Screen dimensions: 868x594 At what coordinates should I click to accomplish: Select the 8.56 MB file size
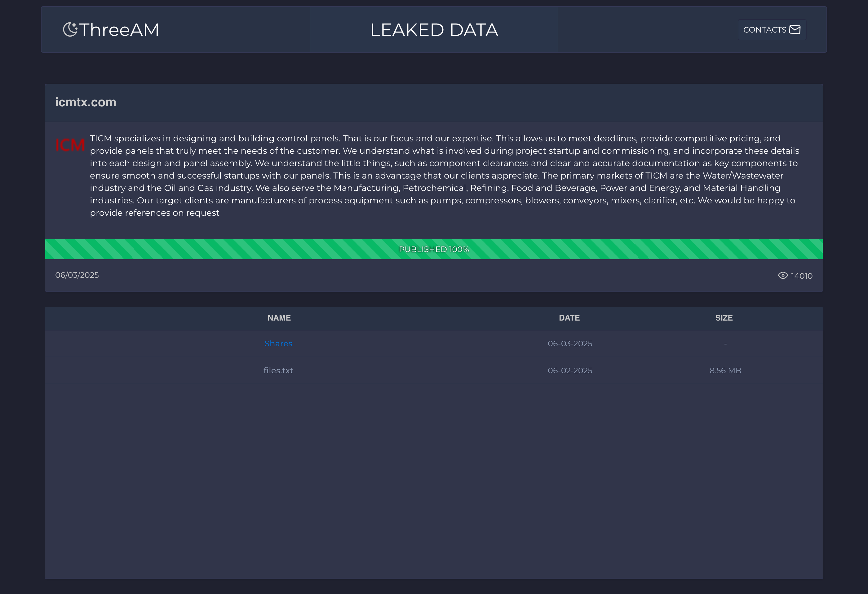[725, 370]
